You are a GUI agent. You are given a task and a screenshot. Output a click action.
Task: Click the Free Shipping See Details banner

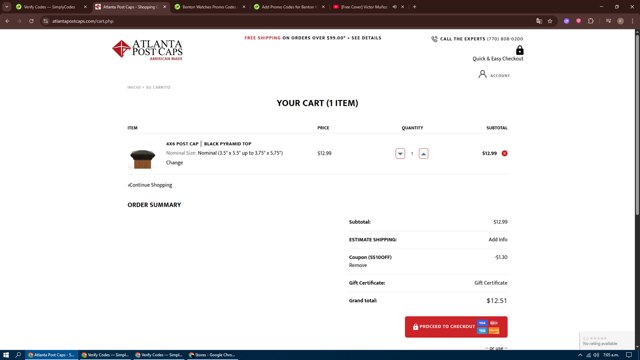[x=313, y=38]
